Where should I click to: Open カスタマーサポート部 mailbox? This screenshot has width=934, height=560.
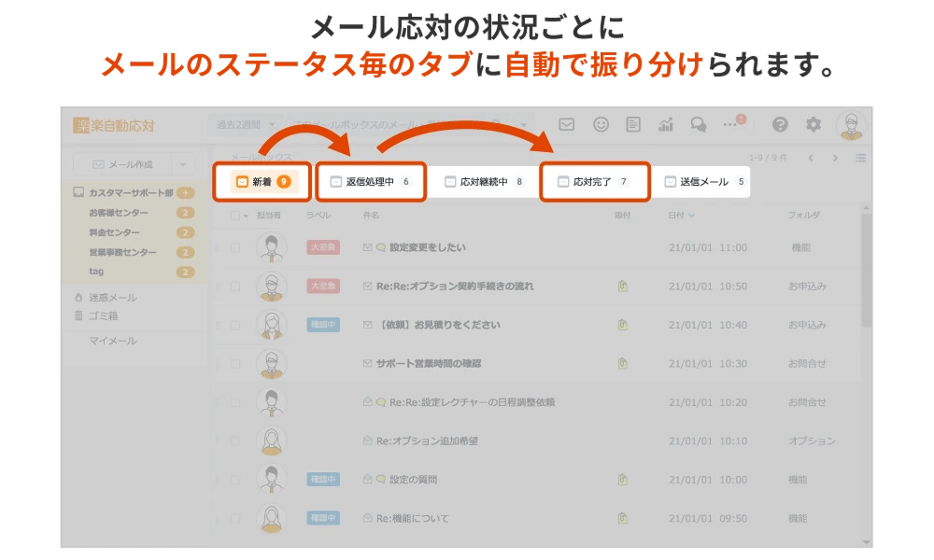(131, 193)
